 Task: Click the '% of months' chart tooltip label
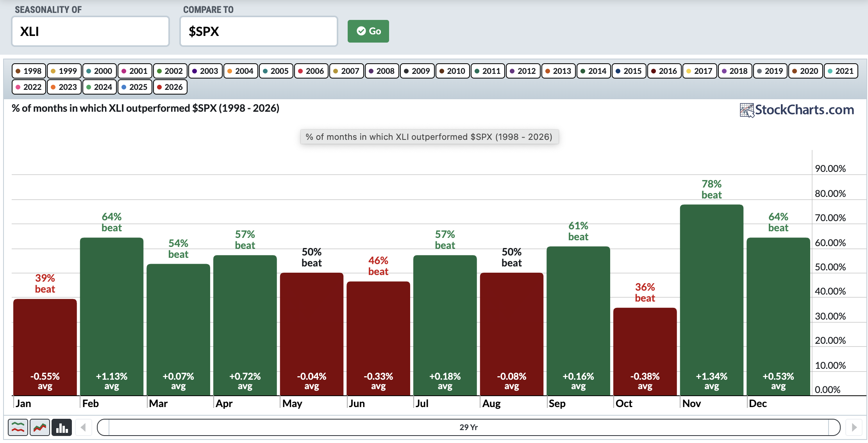click(429, 137)
